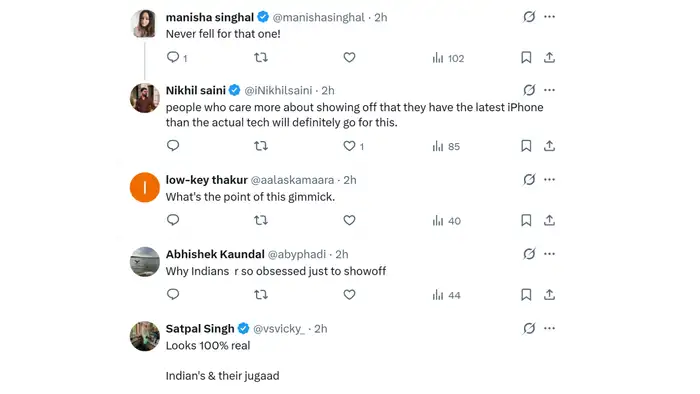This screenshot has width=700, height=394.
Task: Open Abhishek Kaundal's profile name
Action: click(x=215, y=254)
